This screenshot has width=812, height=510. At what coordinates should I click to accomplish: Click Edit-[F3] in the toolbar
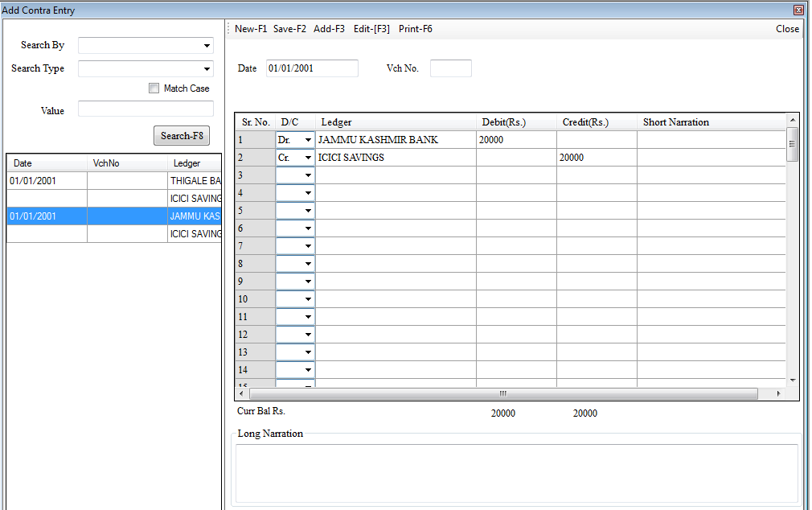(x=371, y=29)
